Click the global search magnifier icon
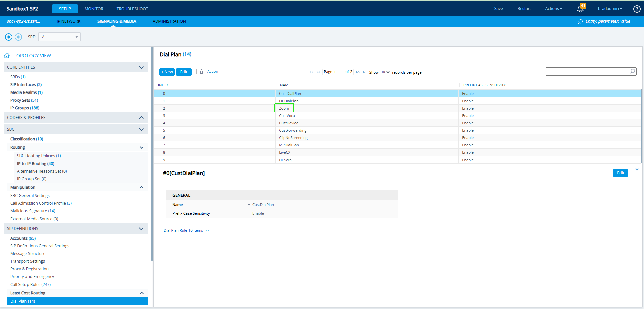This screenshot has height=309, width=644. click(580, 21)
